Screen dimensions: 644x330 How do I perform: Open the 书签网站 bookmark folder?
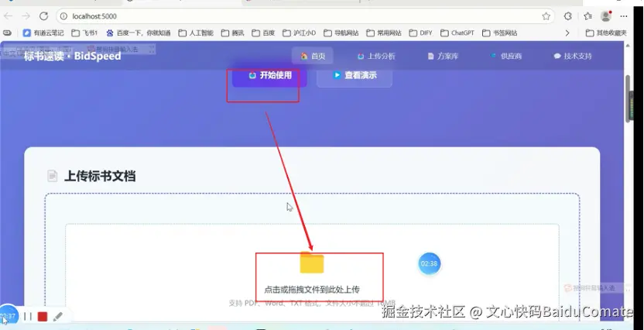tap(500, 33)
